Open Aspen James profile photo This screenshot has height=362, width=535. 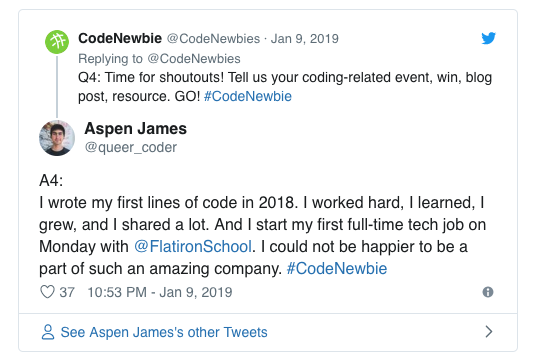57,138
